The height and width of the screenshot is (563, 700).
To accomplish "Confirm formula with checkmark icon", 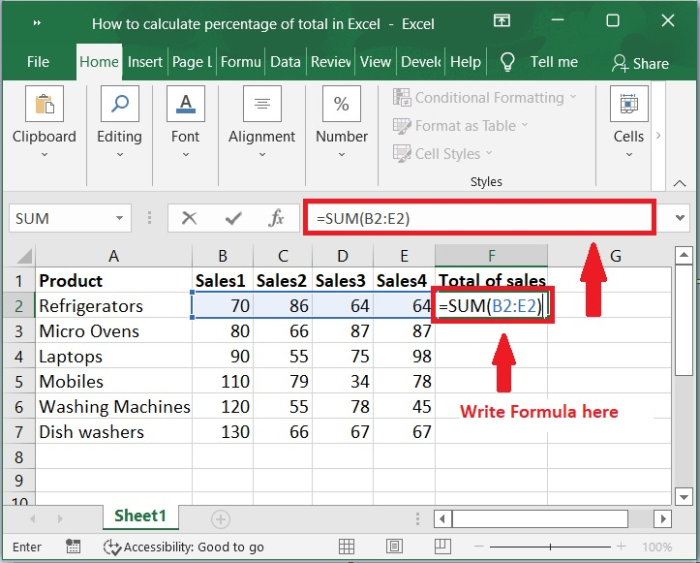I will 233,218.
